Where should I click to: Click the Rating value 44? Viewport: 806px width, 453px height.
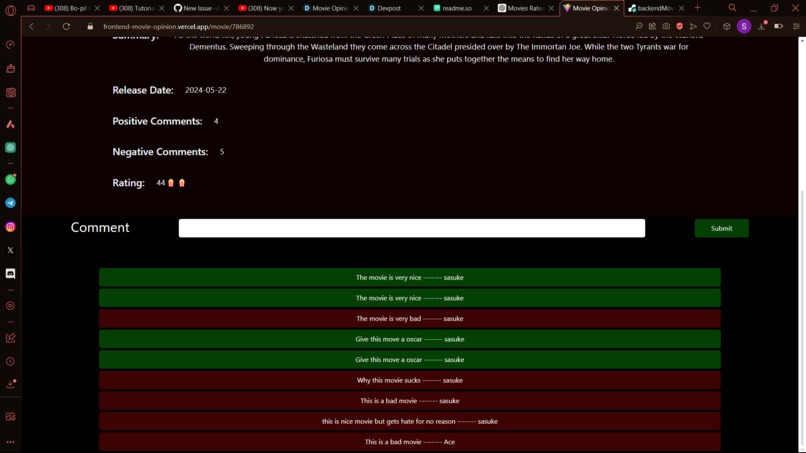160,183
